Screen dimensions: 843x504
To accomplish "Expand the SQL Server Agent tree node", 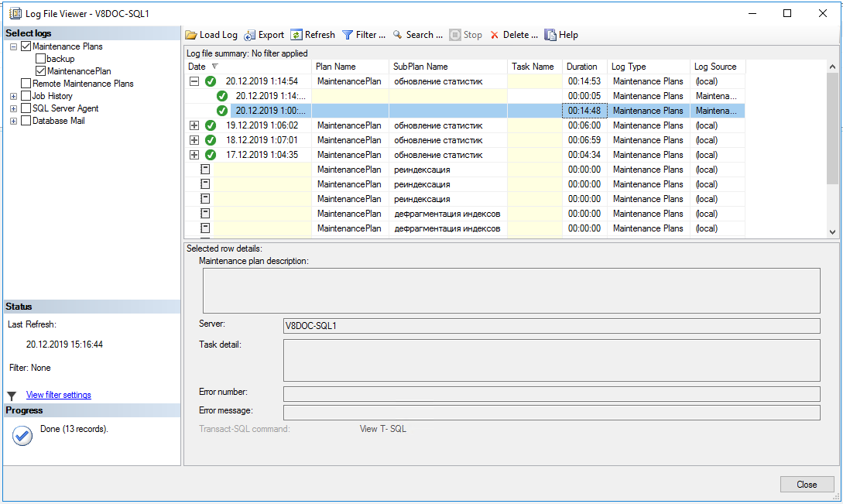I will 13,108.
